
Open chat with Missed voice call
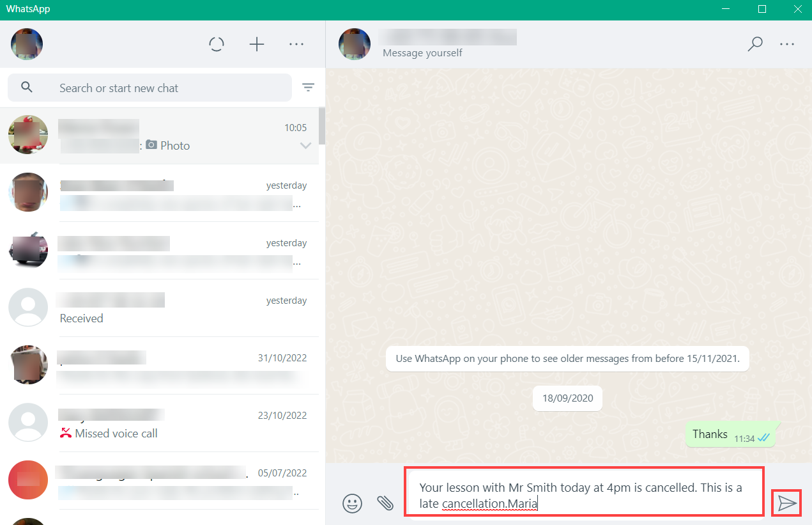[159, 423]
